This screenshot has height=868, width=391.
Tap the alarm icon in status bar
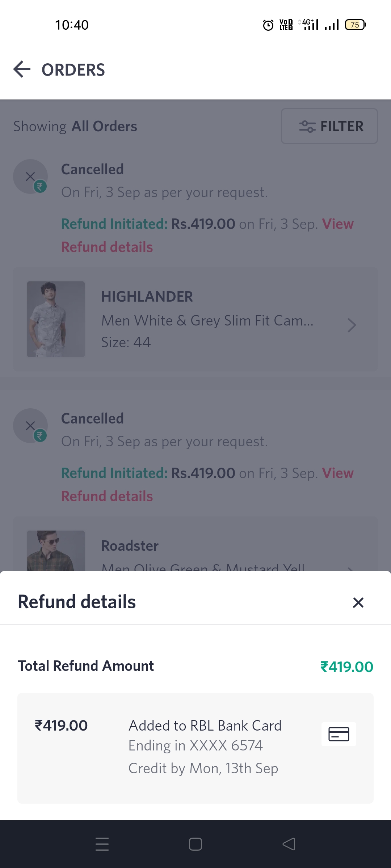268,25
